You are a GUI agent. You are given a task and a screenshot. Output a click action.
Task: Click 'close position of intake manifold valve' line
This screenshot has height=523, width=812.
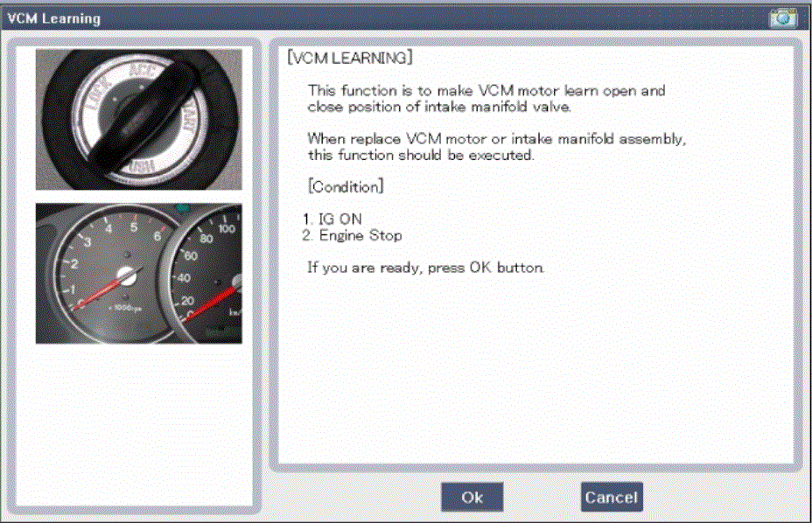click(439, 108)
